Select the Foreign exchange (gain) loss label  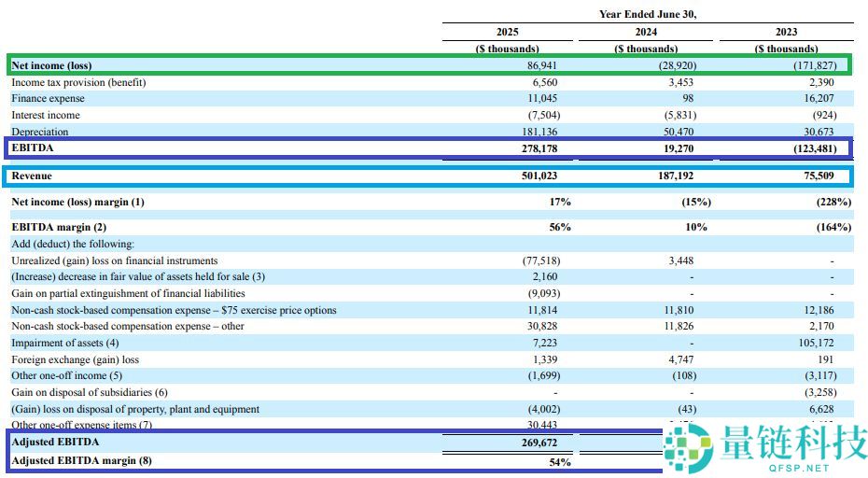click(x=75, y=359)
